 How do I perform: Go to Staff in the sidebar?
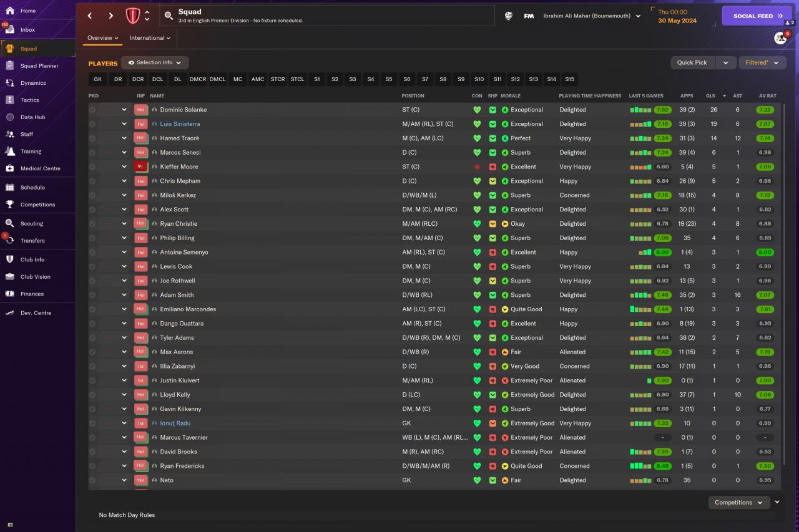click(x=37, y=134)
